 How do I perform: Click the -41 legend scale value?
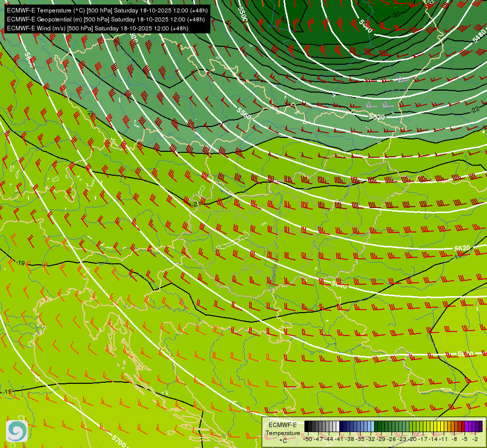click(x=339, y=439)
